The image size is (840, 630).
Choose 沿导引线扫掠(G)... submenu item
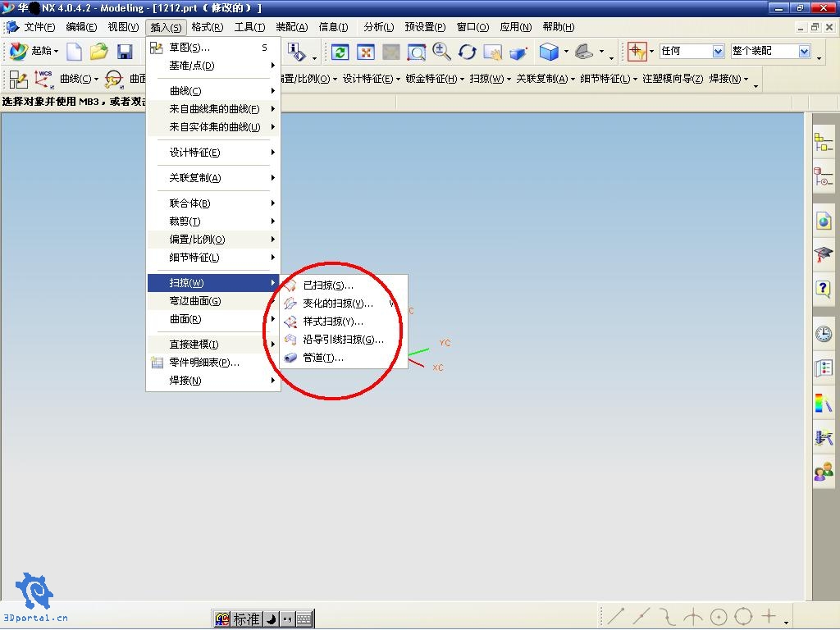343,340
